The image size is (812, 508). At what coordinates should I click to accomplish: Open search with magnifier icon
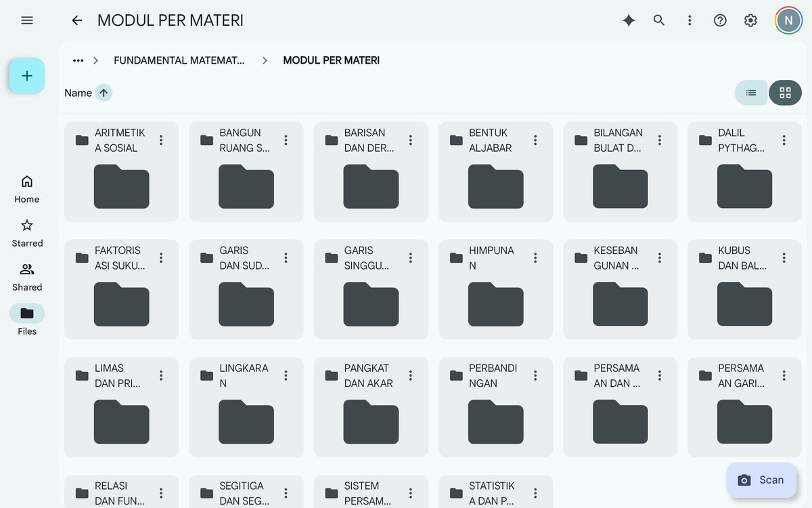(659, 20)
